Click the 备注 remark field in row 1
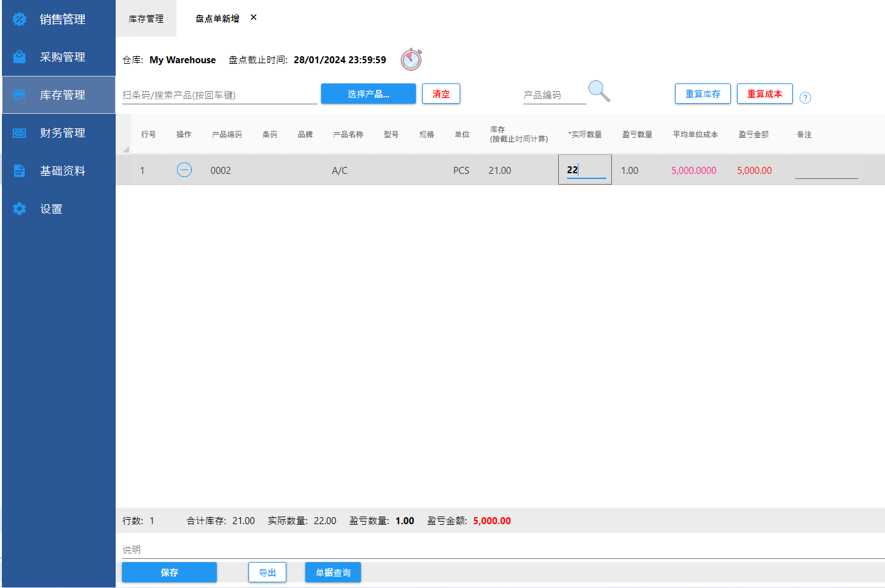Viewport: 885px width, 588px height. pyautogui.click(x=826, y=171)
